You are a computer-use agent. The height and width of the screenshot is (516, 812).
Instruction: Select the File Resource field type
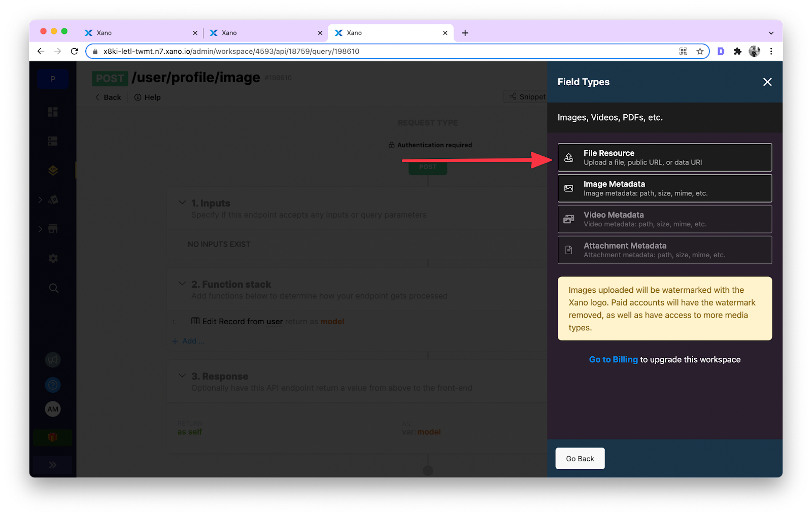pyautogui.click(x=665, y=157)
